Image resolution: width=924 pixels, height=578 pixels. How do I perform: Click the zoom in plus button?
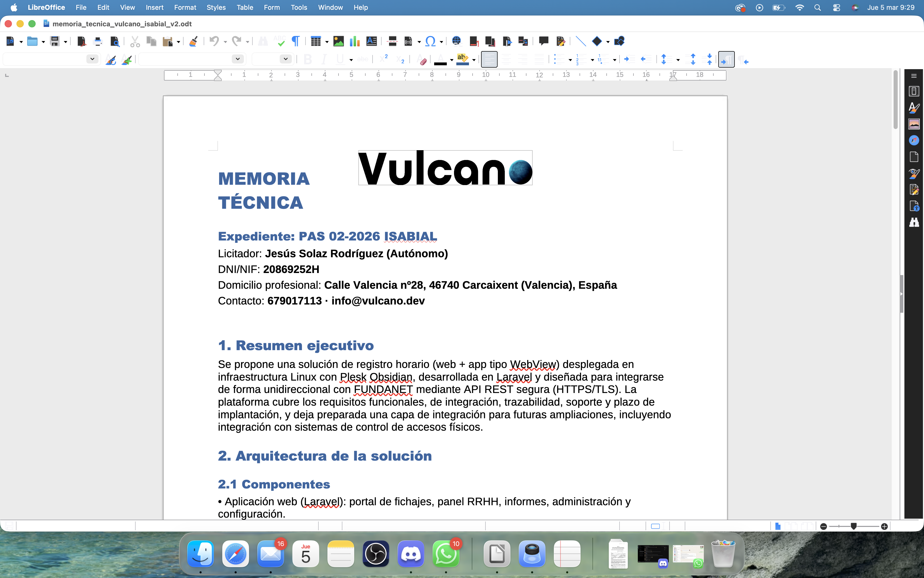[x=884, y=526]
